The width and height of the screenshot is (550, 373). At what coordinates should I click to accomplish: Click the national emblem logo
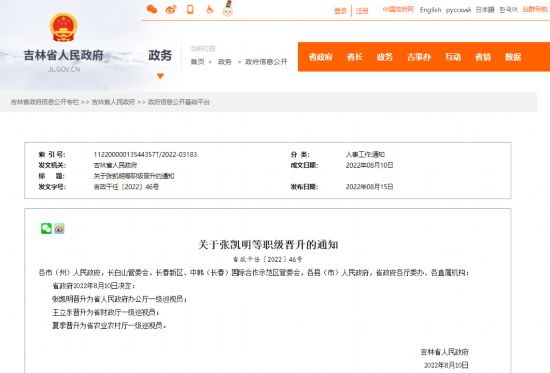point(63,27)
